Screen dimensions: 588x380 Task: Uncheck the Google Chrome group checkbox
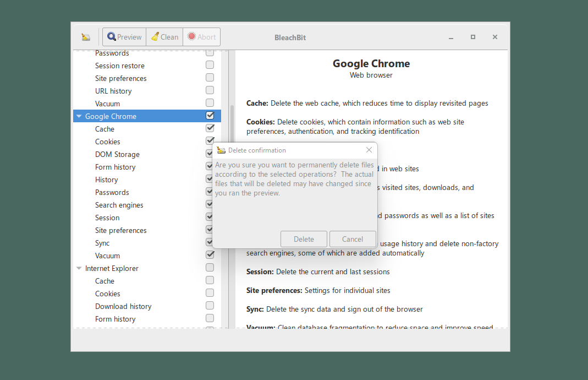(210, 115)
